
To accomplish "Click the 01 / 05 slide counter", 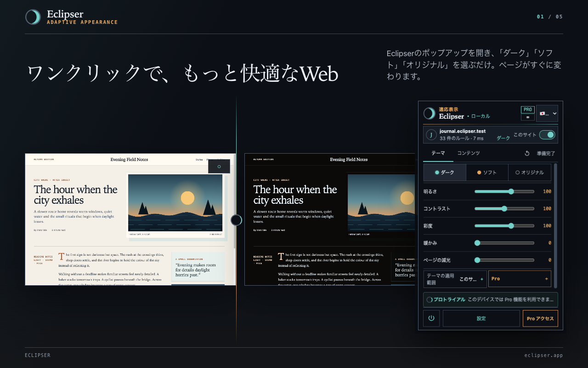I will (550, 17).
